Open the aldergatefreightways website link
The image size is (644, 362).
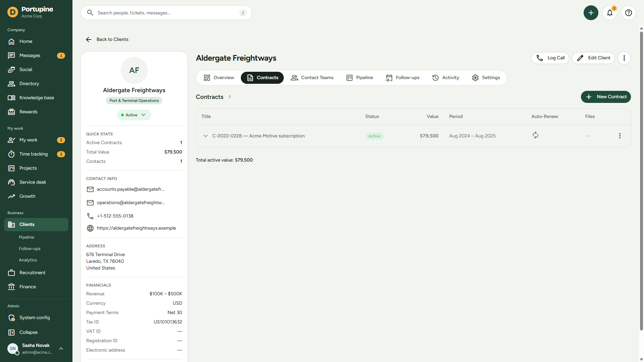coord(136,228)
